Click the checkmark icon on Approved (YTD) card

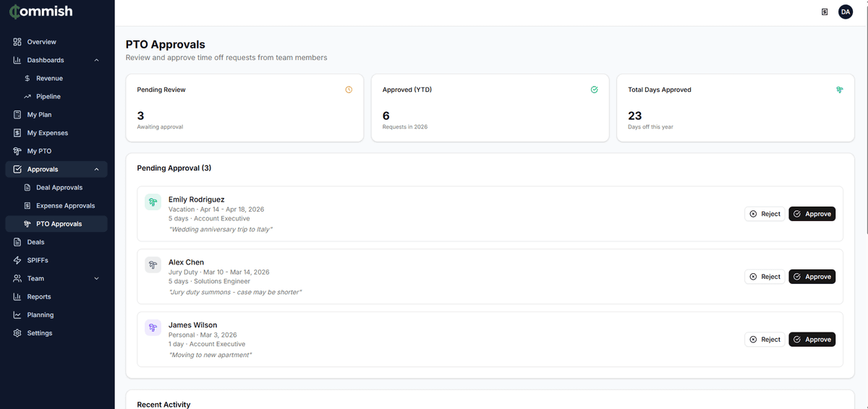pyautogui.click(x=594, y=90)
